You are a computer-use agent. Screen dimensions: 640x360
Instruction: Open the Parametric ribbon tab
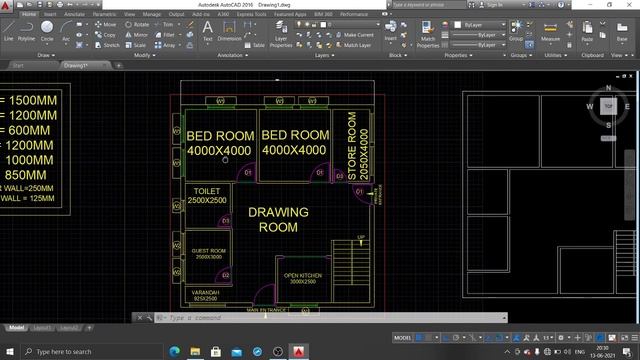(x=104, y=14)
